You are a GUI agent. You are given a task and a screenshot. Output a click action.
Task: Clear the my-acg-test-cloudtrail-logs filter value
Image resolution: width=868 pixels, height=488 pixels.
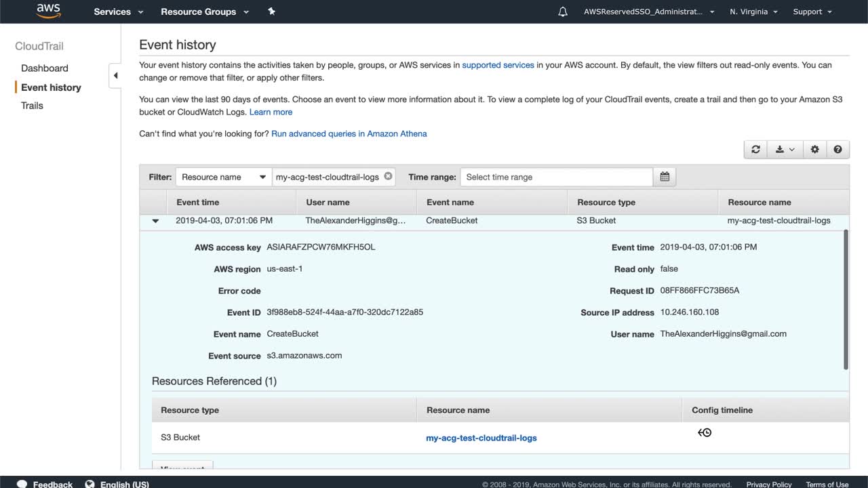pos(388,176)
